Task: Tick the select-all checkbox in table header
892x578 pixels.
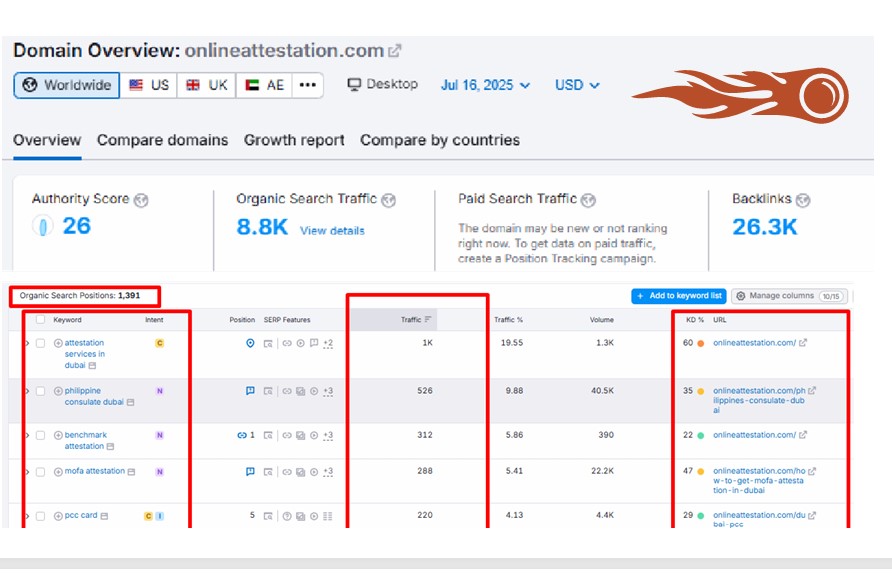Action: click(40, 320)
